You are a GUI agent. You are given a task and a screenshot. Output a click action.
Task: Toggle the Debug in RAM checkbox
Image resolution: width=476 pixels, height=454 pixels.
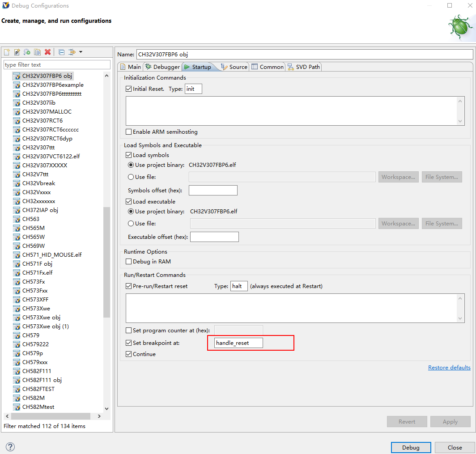(x=129, y=262)
